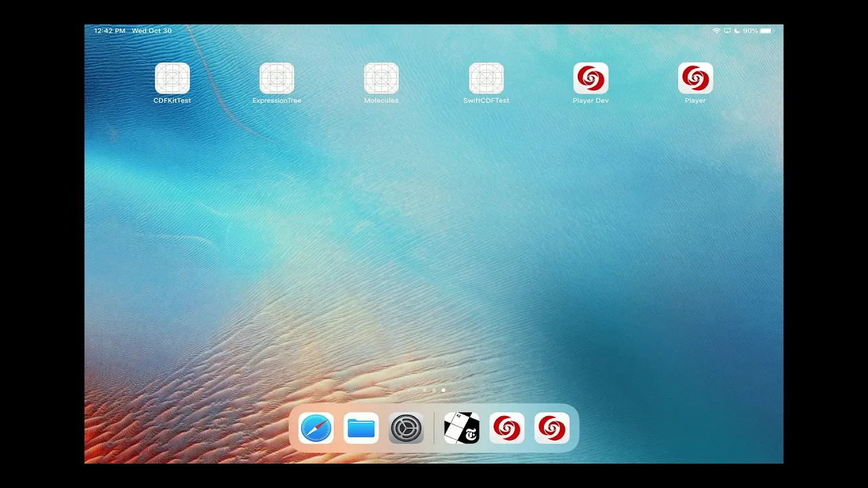Tap the Wed Oct 30 date
This screenshot has width=868, height=488.
tap(152, 31)
